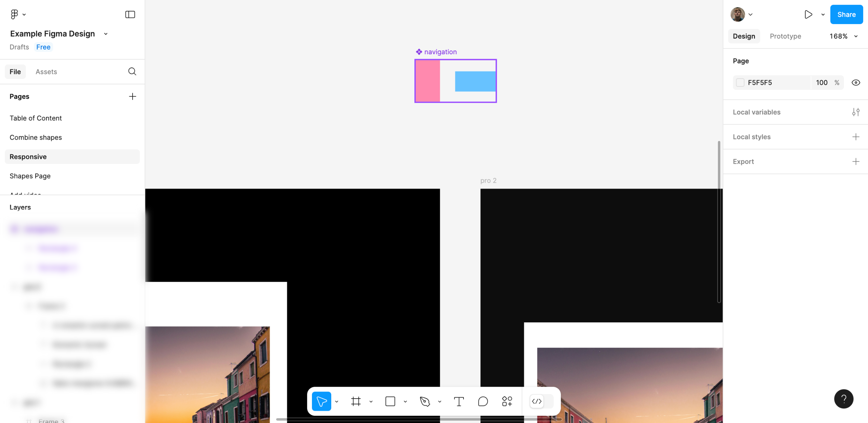This screenshot has height=423, width=868.
Task: Click the blue Share button
Action: point(846,15)
